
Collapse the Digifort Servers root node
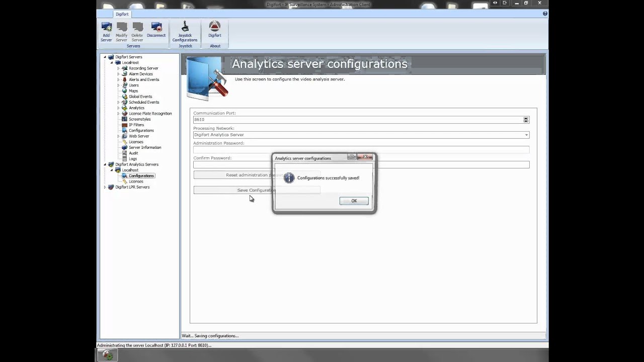pyautogui.click(x=105, y=57)
